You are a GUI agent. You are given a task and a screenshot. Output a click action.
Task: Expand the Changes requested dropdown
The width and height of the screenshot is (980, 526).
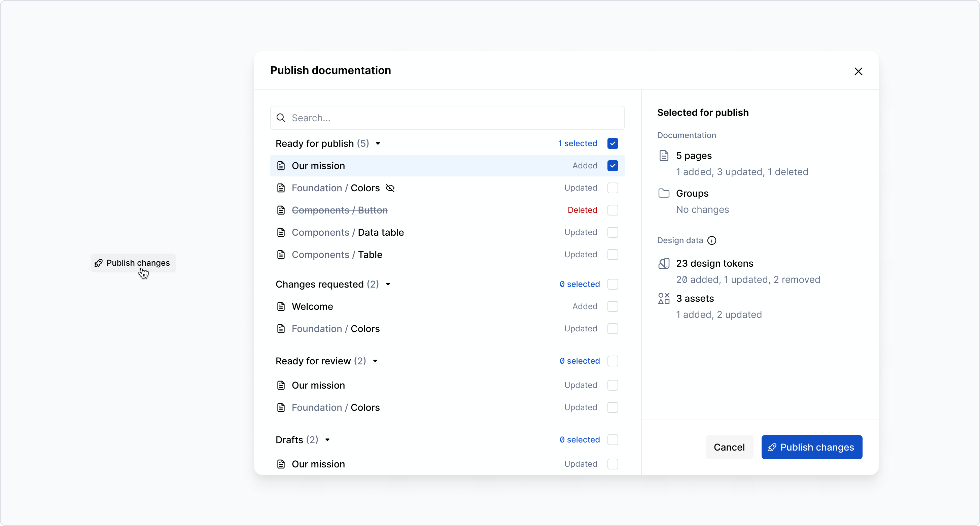click(388, 284)
